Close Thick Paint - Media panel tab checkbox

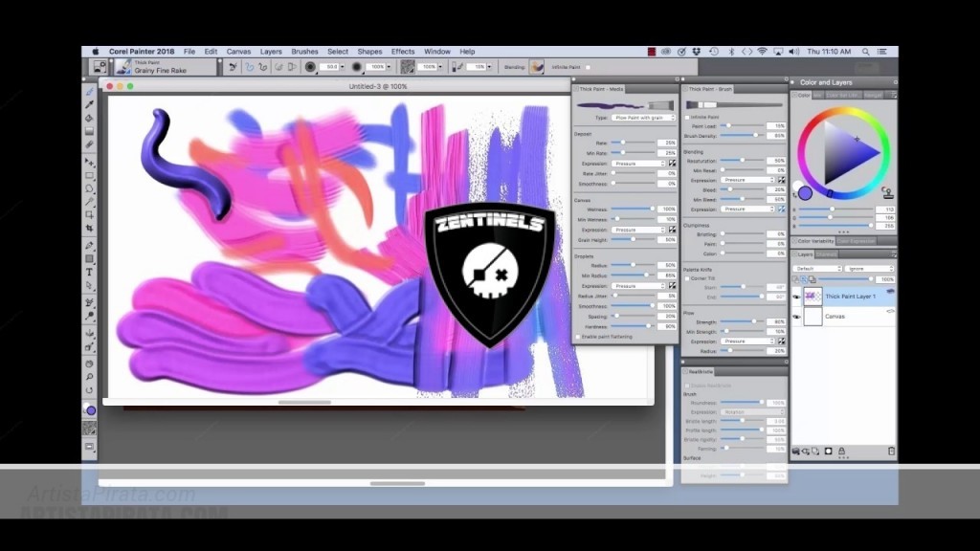[576, 89]
